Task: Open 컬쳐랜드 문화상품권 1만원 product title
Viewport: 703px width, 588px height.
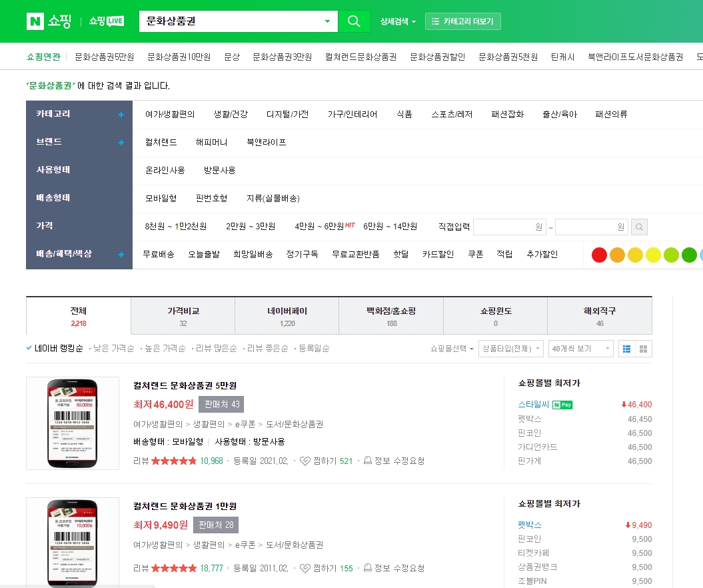Action: coord(185,506)
